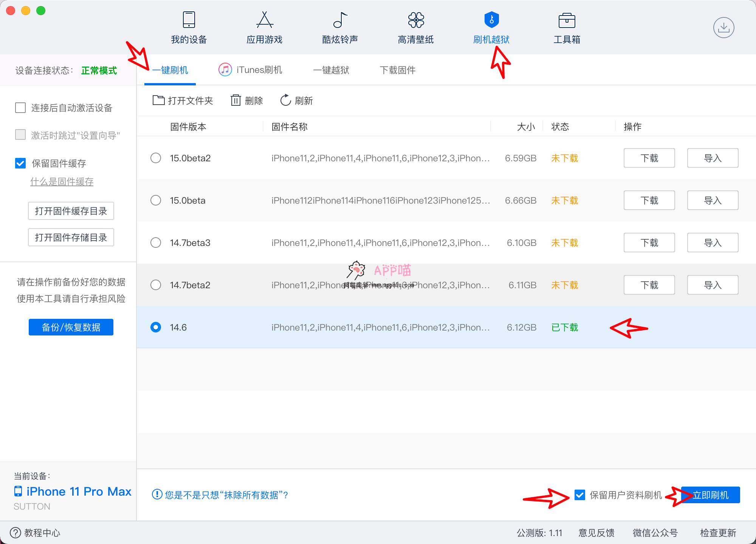The height and width of the screenshot is (544, 756).
Task: Open the 应用游戏 app store icon
Action: (x=265, y=20)
